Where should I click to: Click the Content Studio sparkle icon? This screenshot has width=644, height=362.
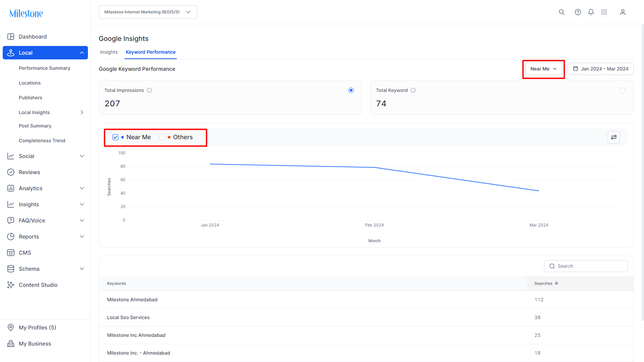pos(11,285)
